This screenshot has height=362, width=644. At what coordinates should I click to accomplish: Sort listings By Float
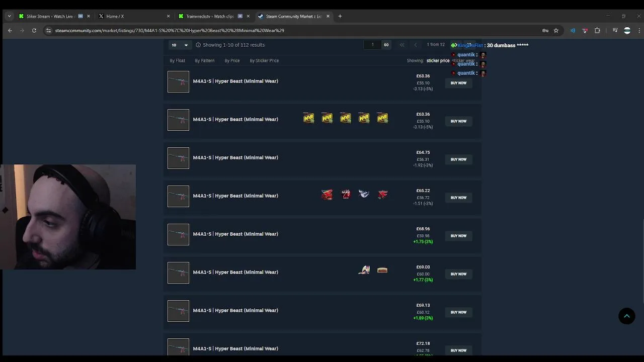coord(177,60)
